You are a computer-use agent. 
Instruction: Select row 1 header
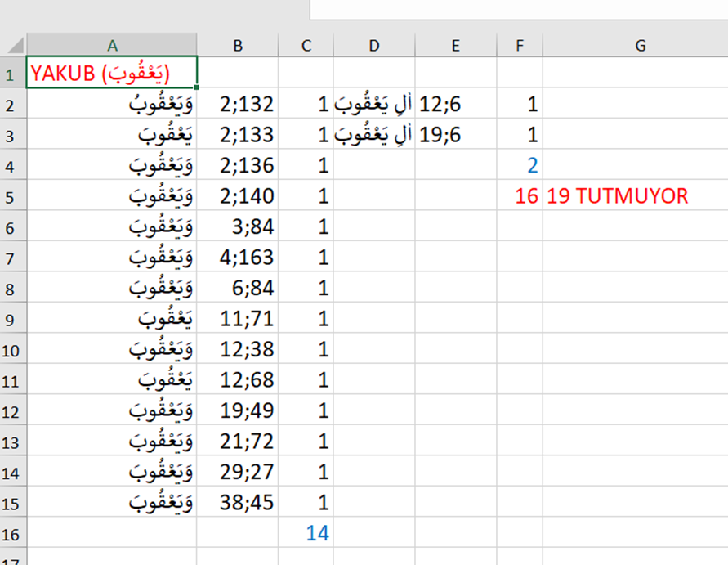point(13,73)
